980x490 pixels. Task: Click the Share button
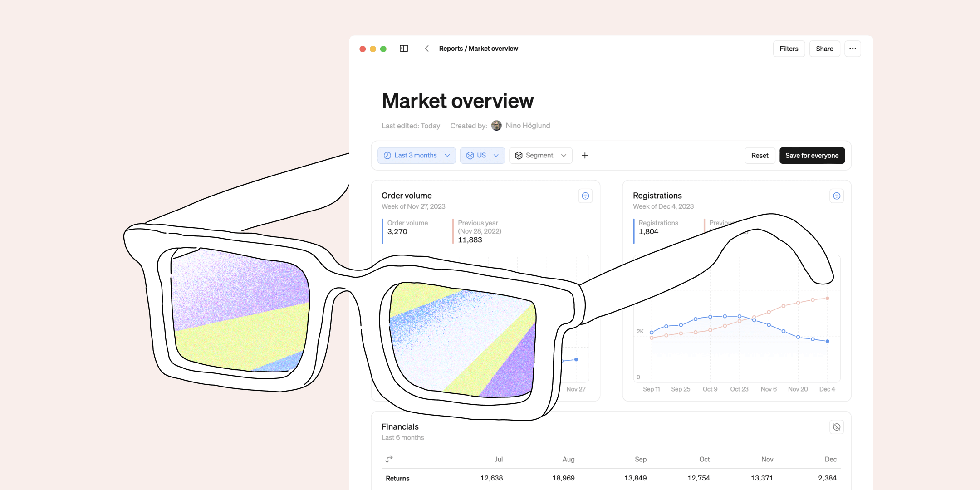[824, 49]
